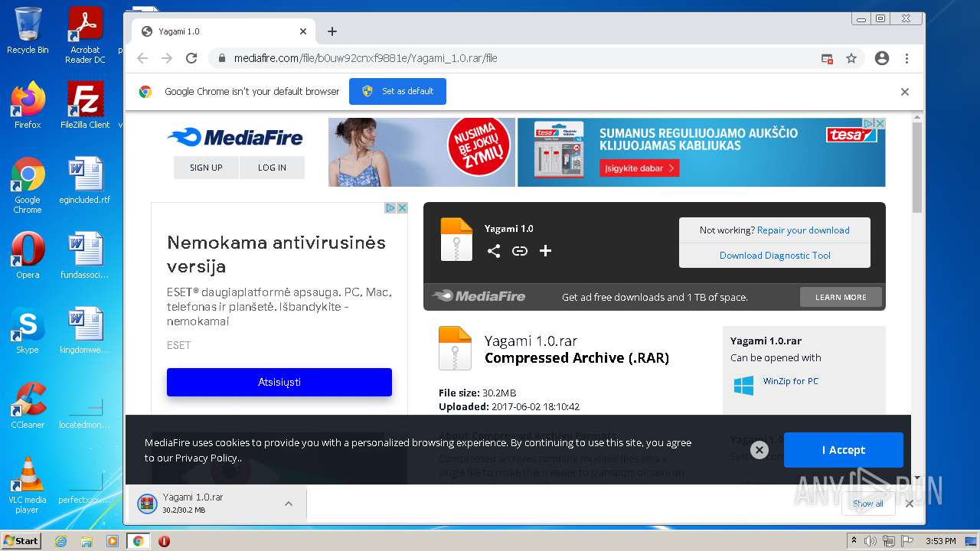Dismiss the default browser notification bar
The height and width of the screenshot is (551, 980).
[904, 91]
